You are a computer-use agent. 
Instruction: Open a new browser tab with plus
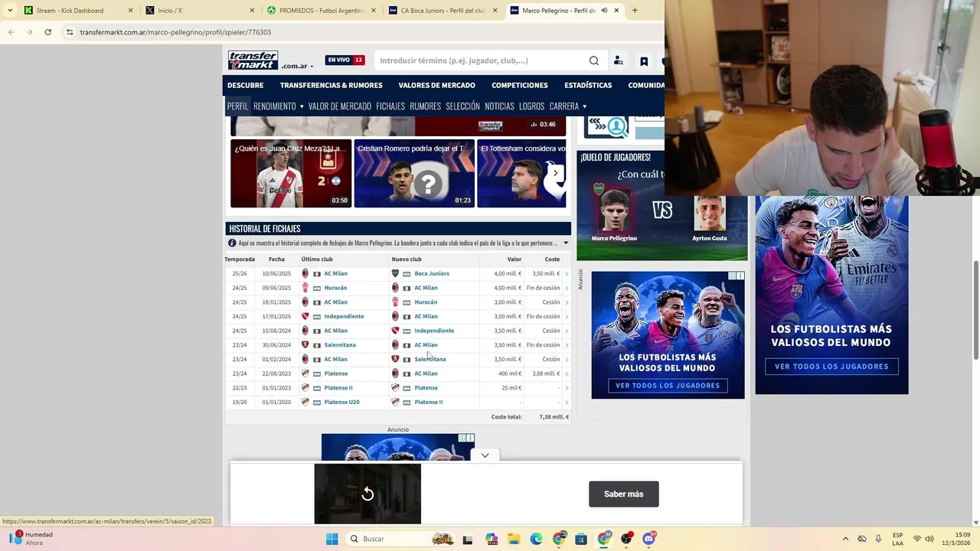(635, 10)
